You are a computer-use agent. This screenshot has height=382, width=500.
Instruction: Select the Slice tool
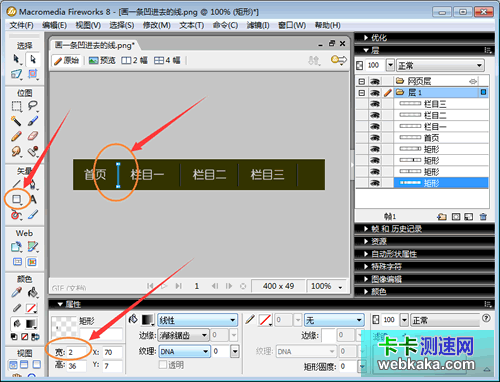pos(33,247)
